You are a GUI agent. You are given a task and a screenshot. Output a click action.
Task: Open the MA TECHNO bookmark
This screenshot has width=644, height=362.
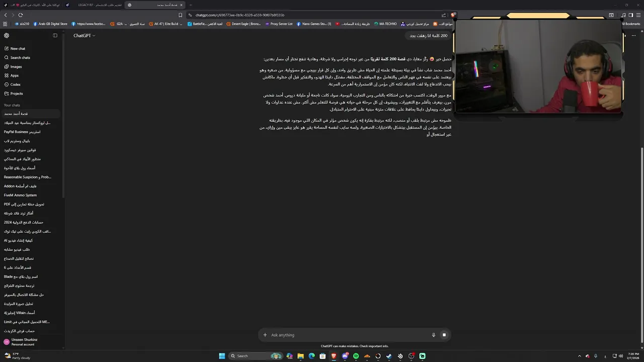pyautogui.click(x=385, y=24)
